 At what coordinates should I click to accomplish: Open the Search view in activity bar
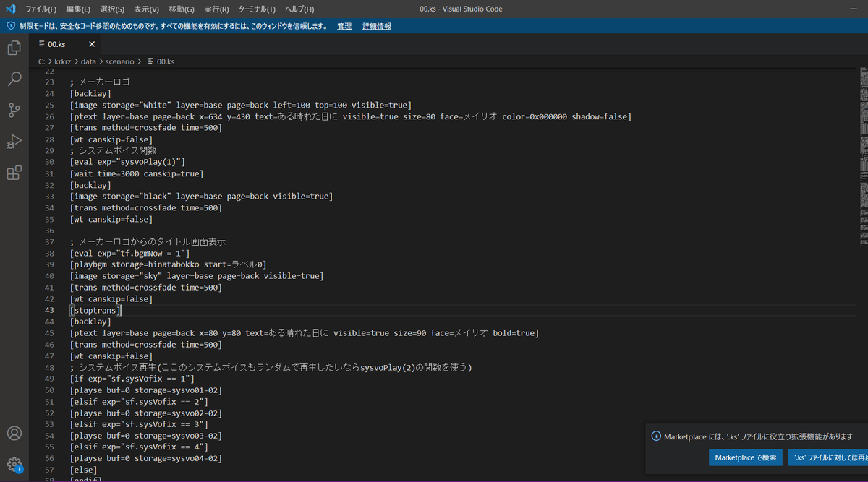click(14, 79)
